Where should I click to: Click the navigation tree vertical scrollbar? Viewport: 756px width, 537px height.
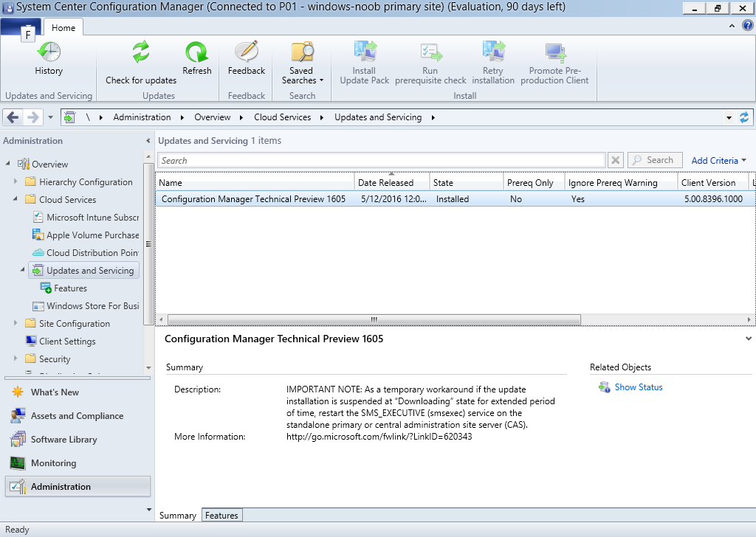148,243
